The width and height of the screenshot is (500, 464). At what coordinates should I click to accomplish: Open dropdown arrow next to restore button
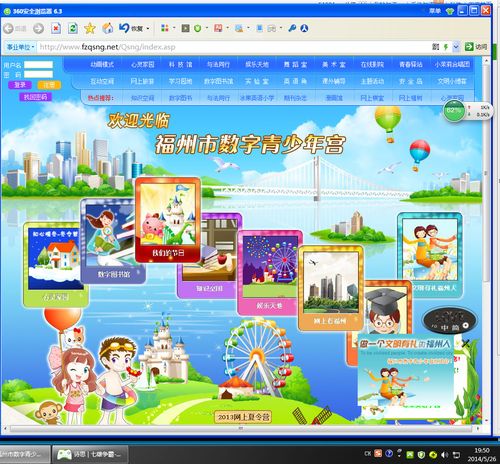tap(148, 29)
